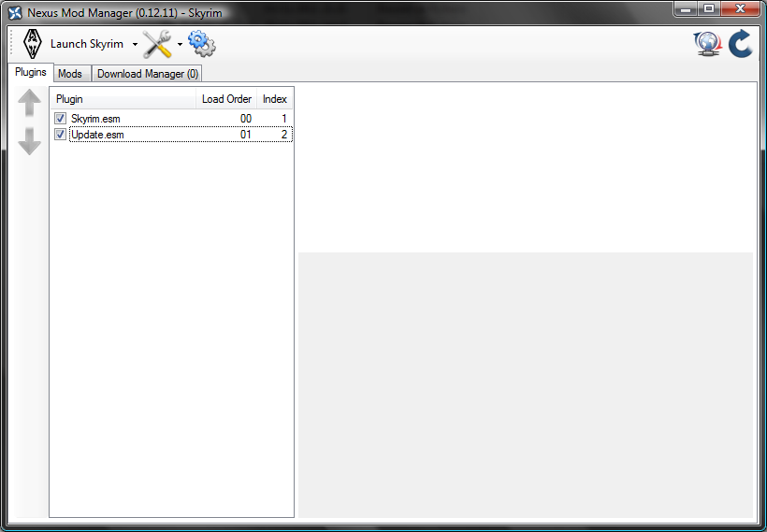Viewport: 767px width, 532px height.
Task: Expand the tools menu dropdown arrow
Action: (x=180, y=45)
